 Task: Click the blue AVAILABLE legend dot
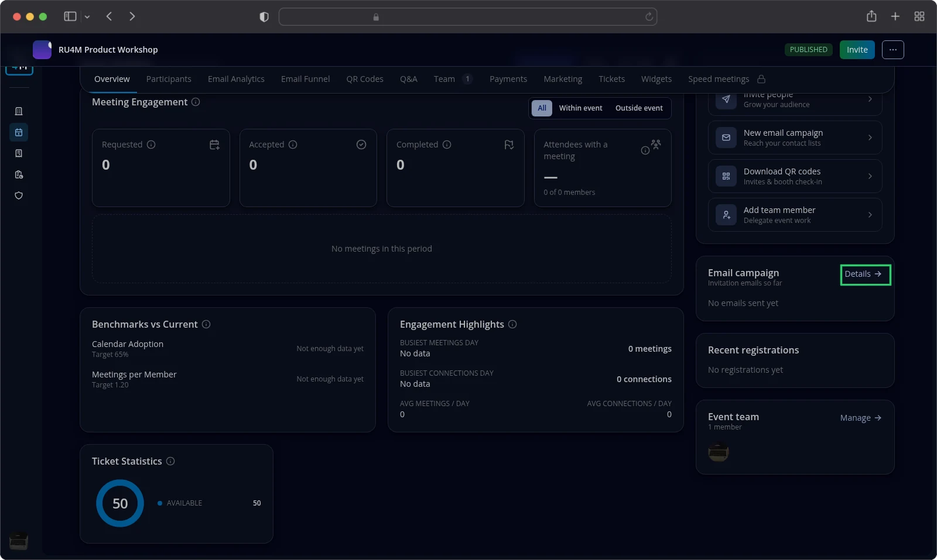coord(160,503)
